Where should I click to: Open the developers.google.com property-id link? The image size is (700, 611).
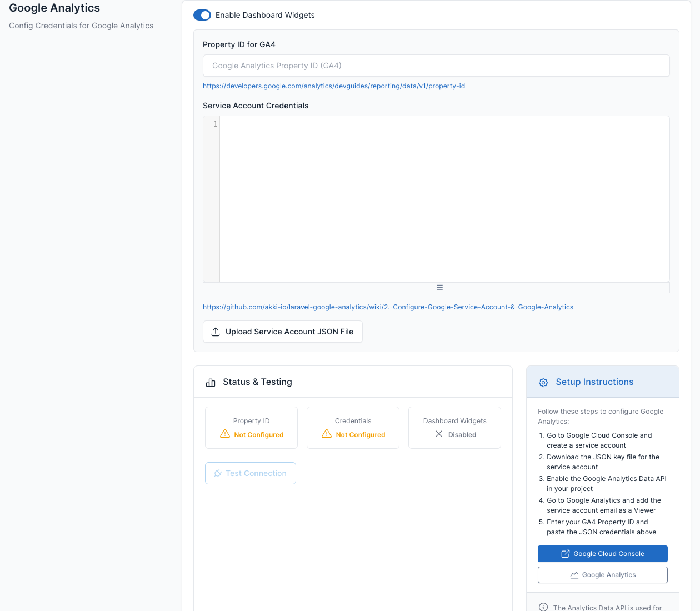pyautogui.click(x=334, y=86)
